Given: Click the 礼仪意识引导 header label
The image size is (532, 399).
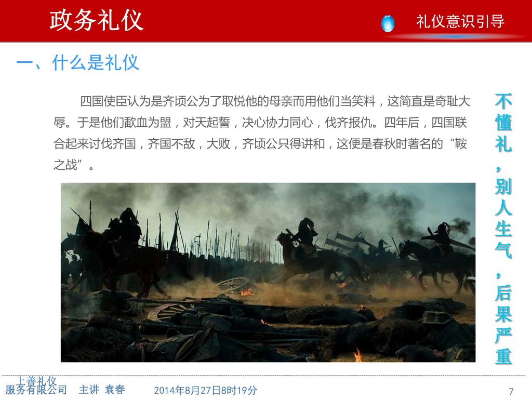Looking at the screenshot, I should 460,21.
